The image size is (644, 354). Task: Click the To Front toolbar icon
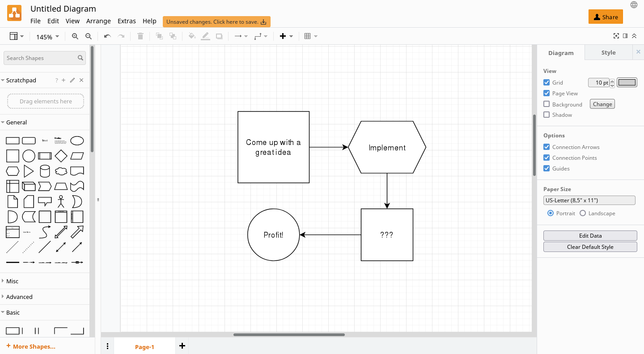tap(159, 36)
